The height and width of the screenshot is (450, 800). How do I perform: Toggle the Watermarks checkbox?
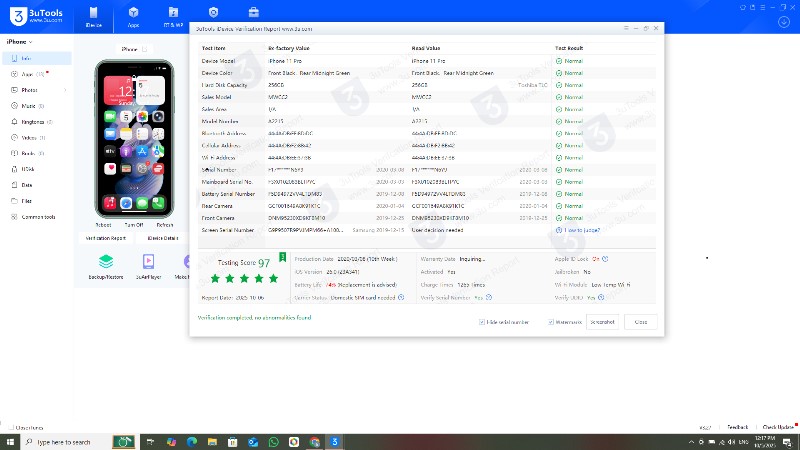(x=551, y=322)
